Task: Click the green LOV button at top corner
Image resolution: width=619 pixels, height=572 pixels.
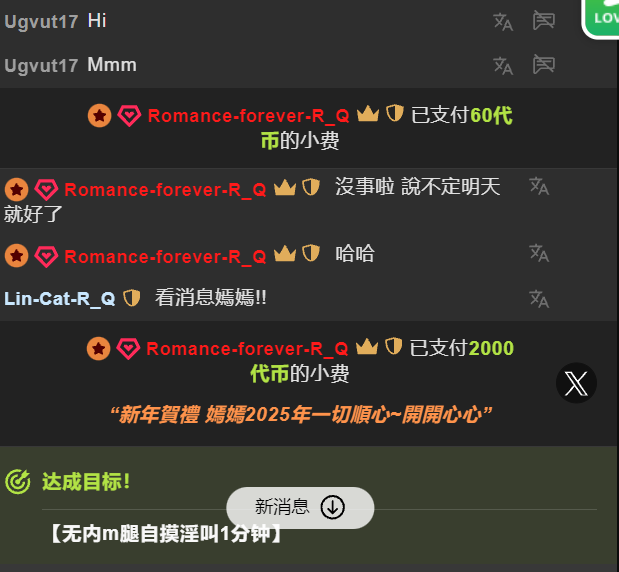Action: tap(600, 19)
